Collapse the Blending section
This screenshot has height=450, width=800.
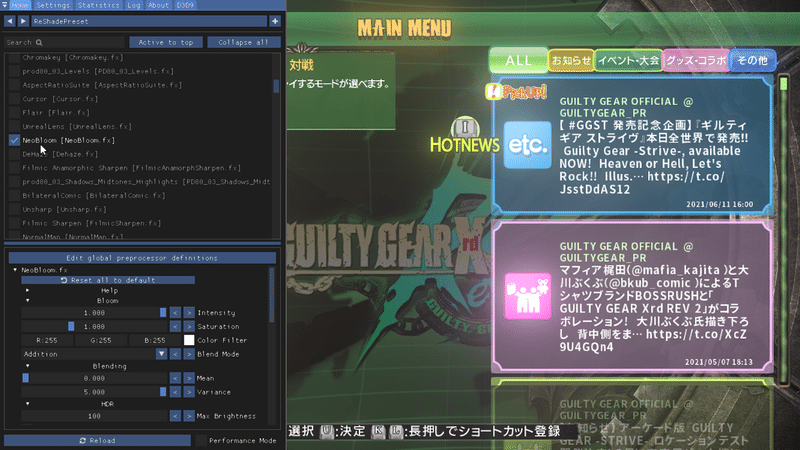pos(28,366)
